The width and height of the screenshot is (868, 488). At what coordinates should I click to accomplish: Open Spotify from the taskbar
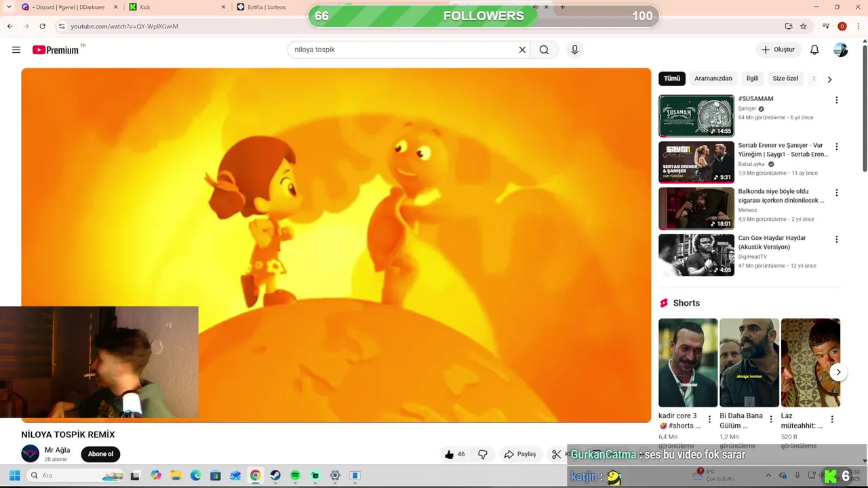(295, 475)
